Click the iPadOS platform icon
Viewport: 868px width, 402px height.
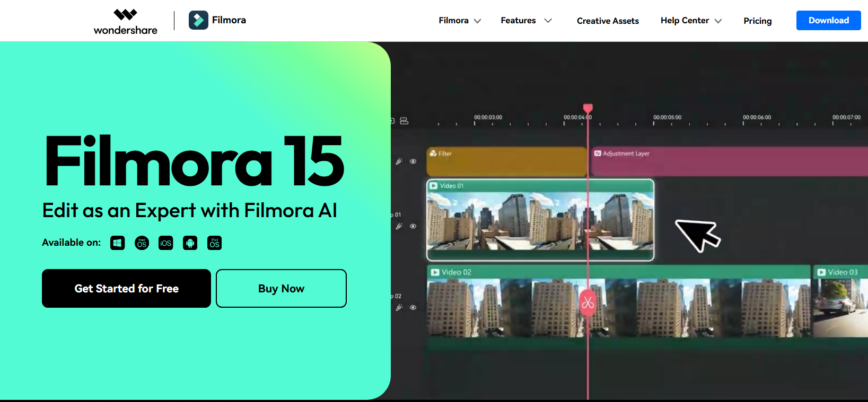214,243
